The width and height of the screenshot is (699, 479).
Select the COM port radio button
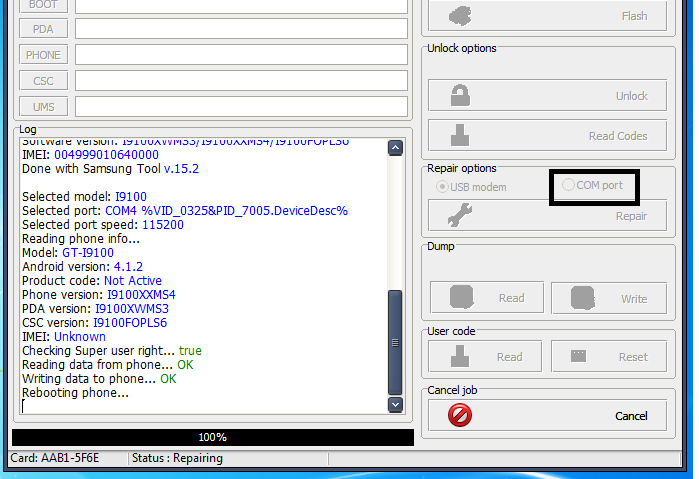click(568, 185)
